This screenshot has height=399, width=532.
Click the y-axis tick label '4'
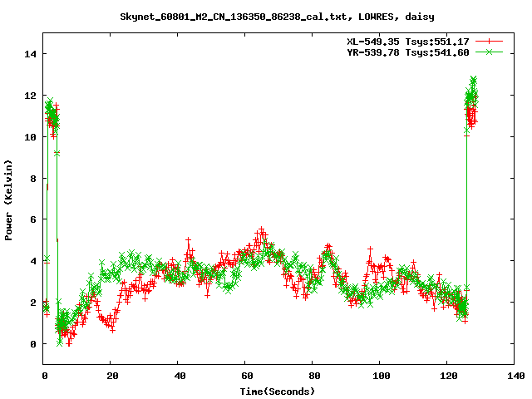click(x=33, y=261)
